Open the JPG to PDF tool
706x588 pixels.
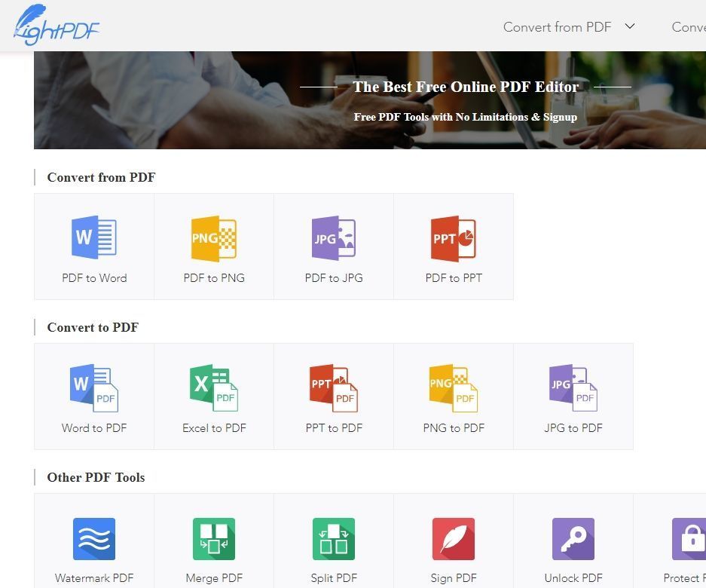pyautogui.click(x=573, y=396)
